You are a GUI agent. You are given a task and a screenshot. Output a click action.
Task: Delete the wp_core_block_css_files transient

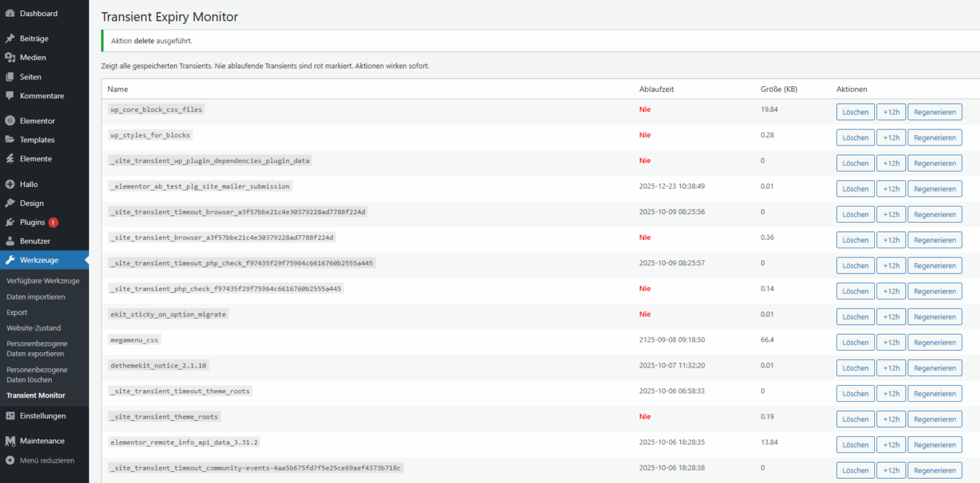pyautogui.click(x=855, y=112)
